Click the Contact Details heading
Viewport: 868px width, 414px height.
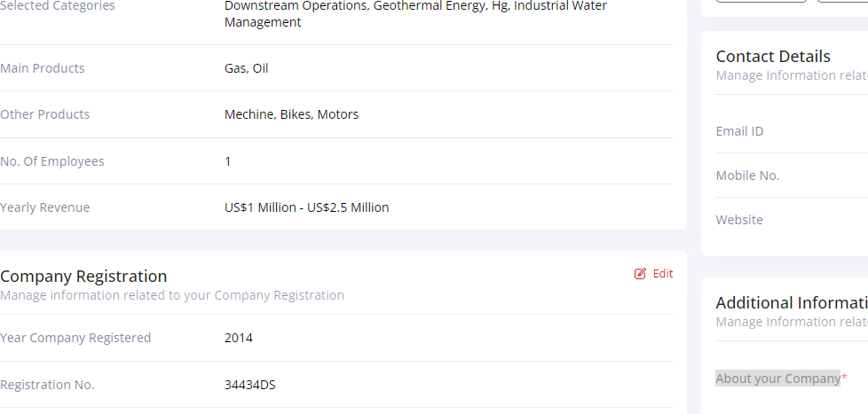(x=773, y=57)
